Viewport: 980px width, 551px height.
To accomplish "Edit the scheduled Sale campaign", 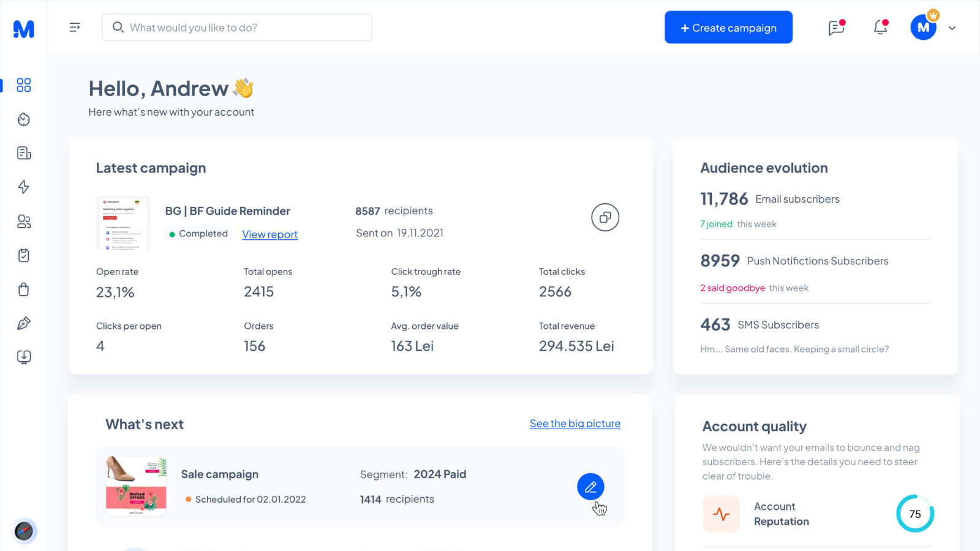I will pos(590,487).
